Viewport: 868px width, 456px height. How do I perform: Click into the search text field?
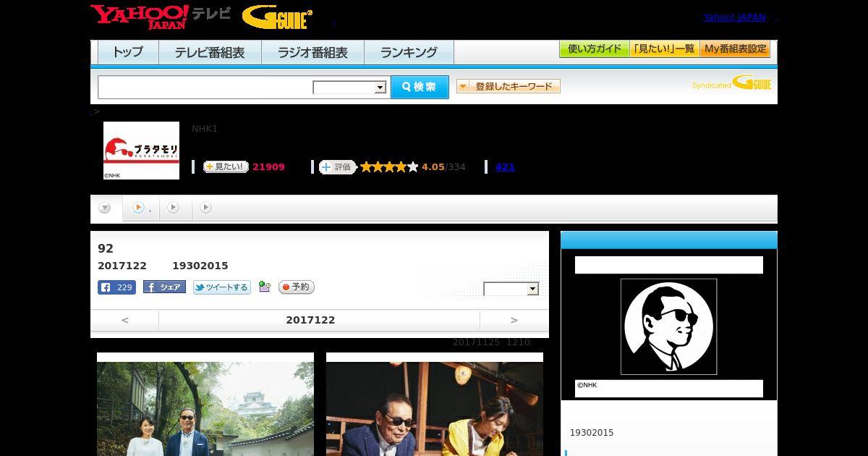click(205, 88)
